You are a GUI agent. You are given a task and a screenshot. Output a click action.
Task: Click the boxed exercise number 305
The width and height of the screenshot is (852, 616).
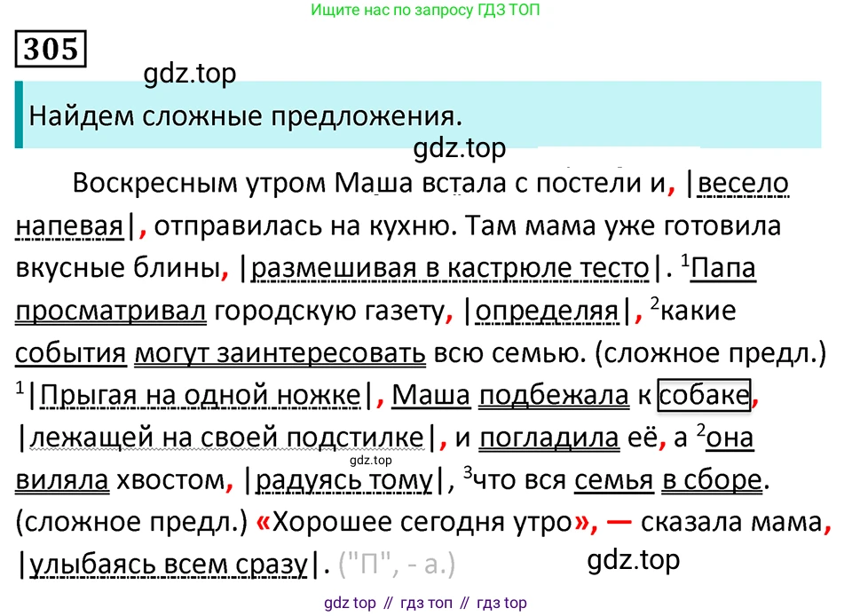click(51, 51)
